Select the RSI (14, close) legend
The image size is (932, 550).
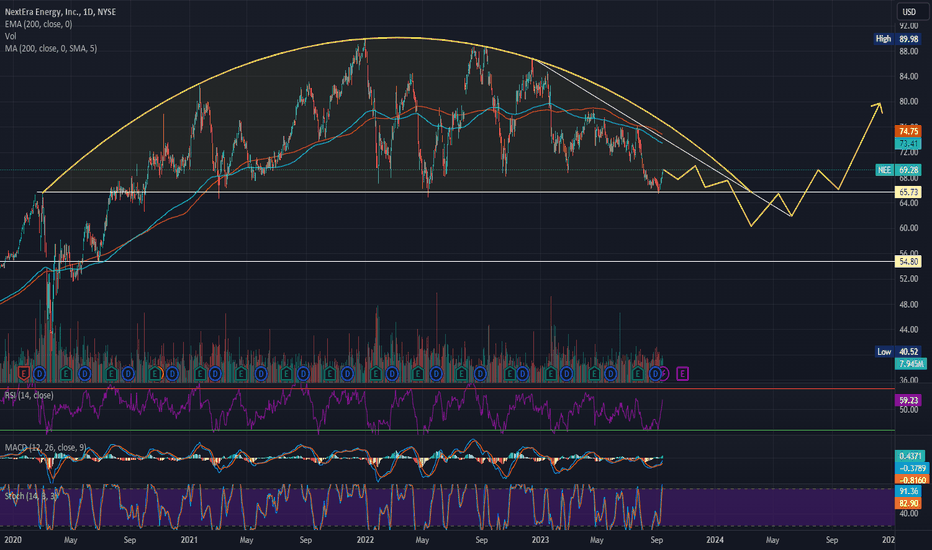click(29, 395)
